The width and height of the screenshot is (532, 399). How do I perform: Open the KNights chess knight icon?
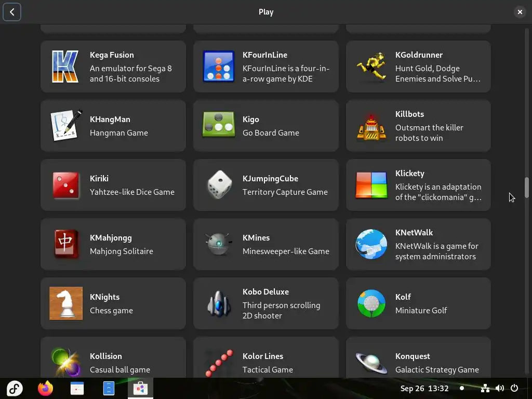coord(65,303)
